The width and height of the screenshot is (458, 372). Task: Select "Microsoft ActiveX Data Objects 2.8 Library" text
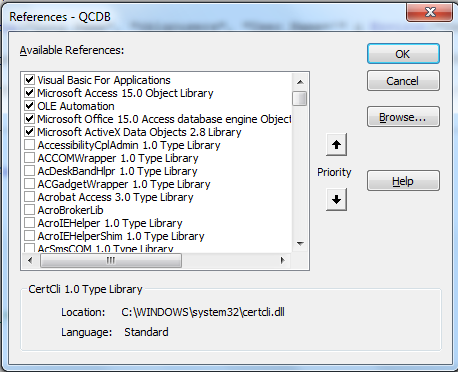[139, 132]
